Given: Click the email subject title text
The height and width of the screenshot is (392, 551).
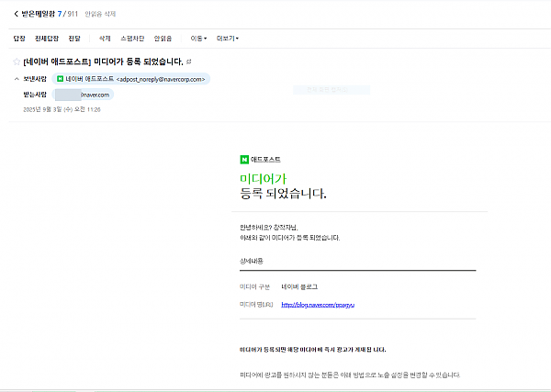Looking at the screenshot, I should pyautogui.click(x=103, y=62).
